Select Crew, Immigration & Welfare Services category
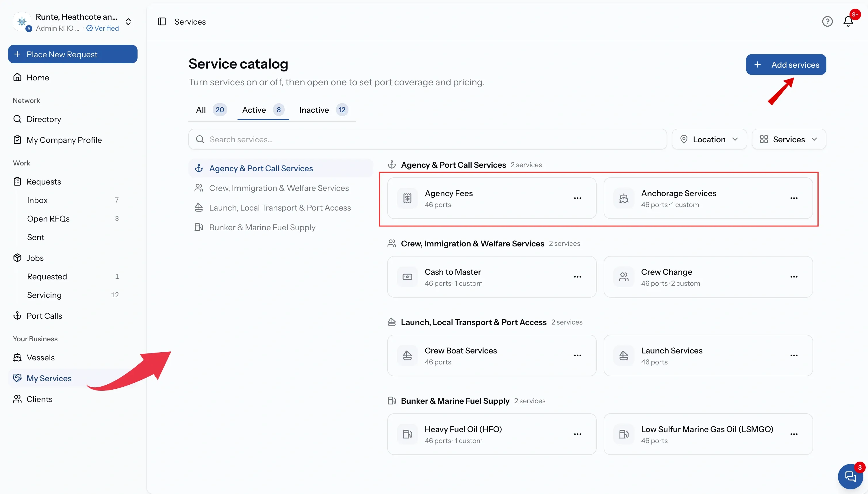This screenshot has height=494, width=868. (281, 188)
